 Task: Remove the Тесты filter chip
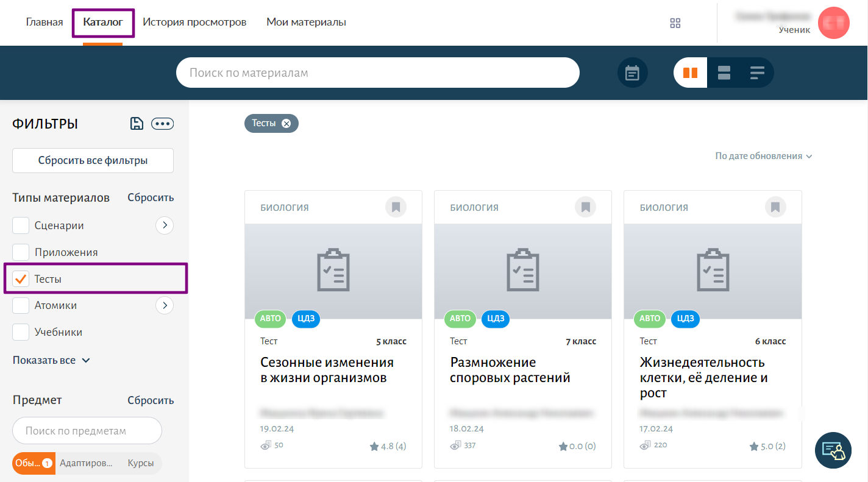pyautogui.click(x=286, y=123)
